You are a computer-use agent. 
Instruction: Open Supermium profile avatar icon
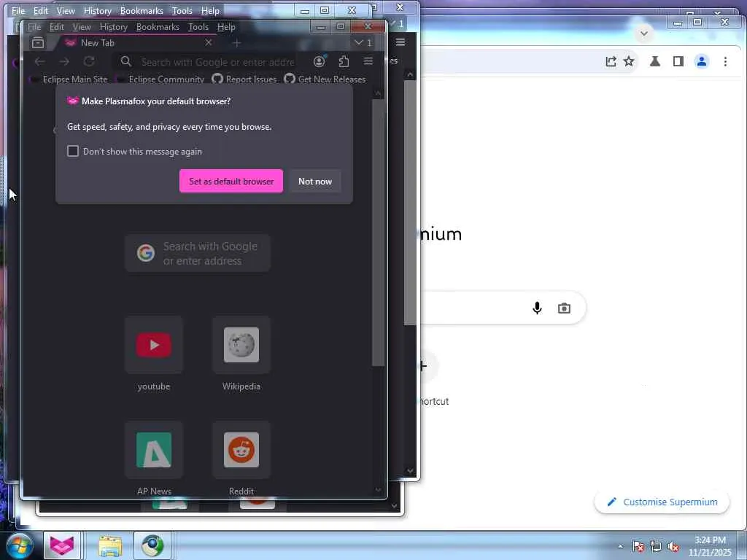[702, 61]
